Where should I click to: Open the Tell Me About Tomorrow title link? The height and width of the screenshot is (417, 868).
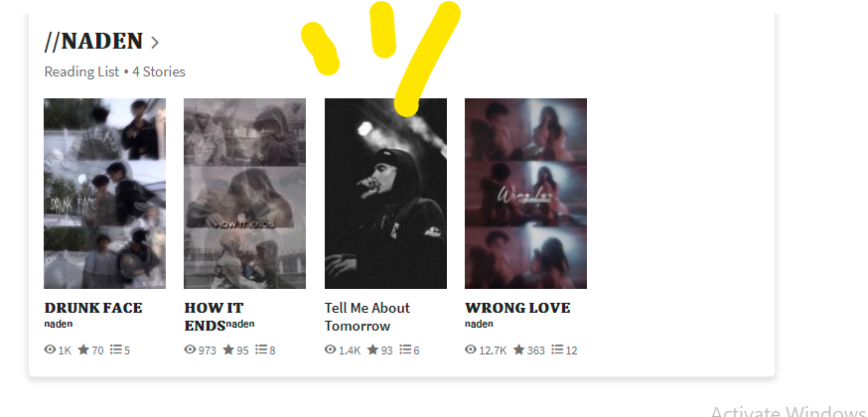367,317
